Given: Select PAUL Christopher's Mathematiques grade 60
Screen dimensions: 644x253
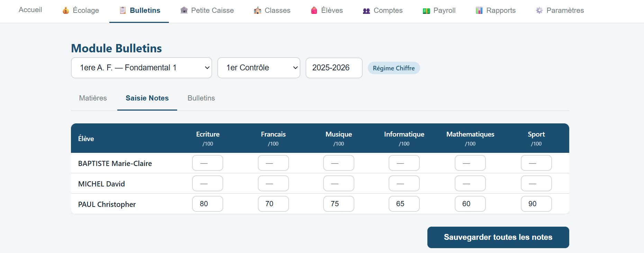Looking at the screenshot, I should [470, 204].
